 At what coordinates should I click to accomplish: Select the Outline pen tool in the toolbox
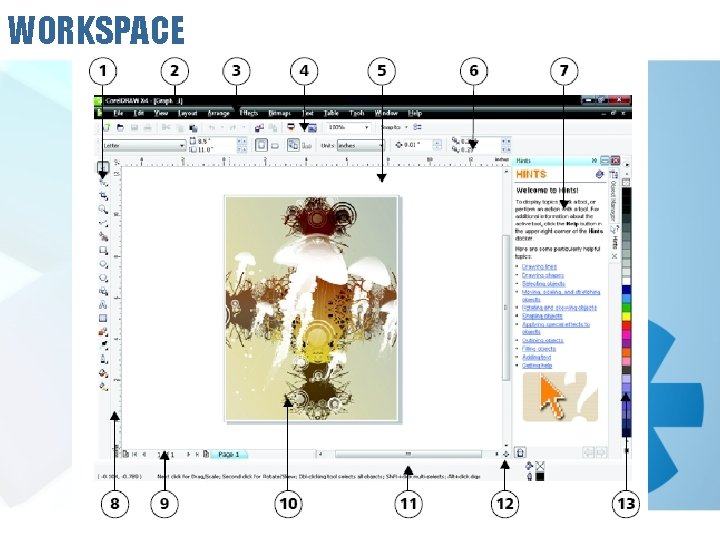104,359
